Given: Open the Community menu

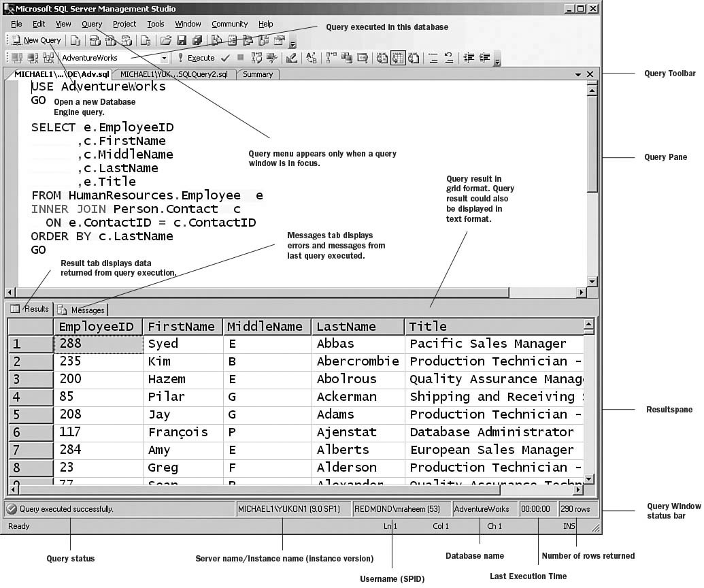Looking at the screenshot, I should (x=229, y=24).
